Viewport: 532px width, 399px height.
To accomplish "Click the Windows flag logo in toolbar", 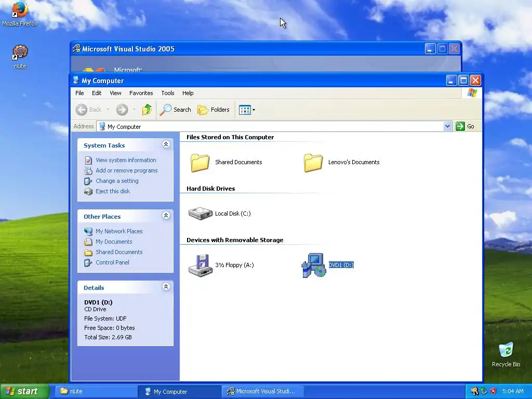I will [x=472, y=93].
